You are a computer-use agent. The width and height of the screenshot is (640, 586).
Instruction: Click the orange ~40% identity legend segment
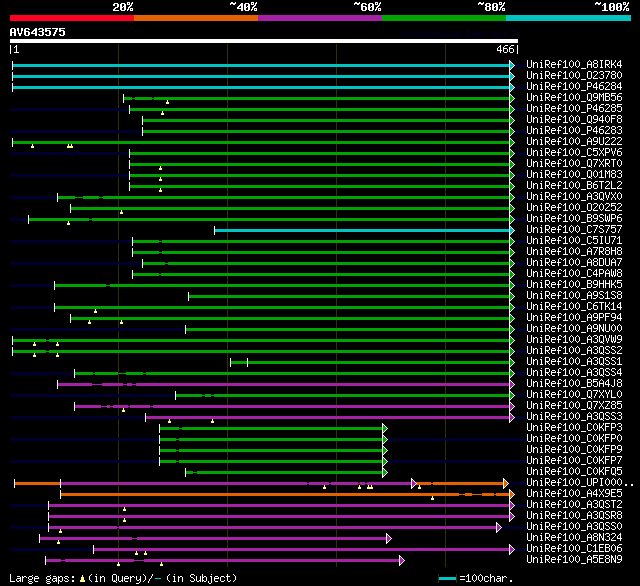196,18
